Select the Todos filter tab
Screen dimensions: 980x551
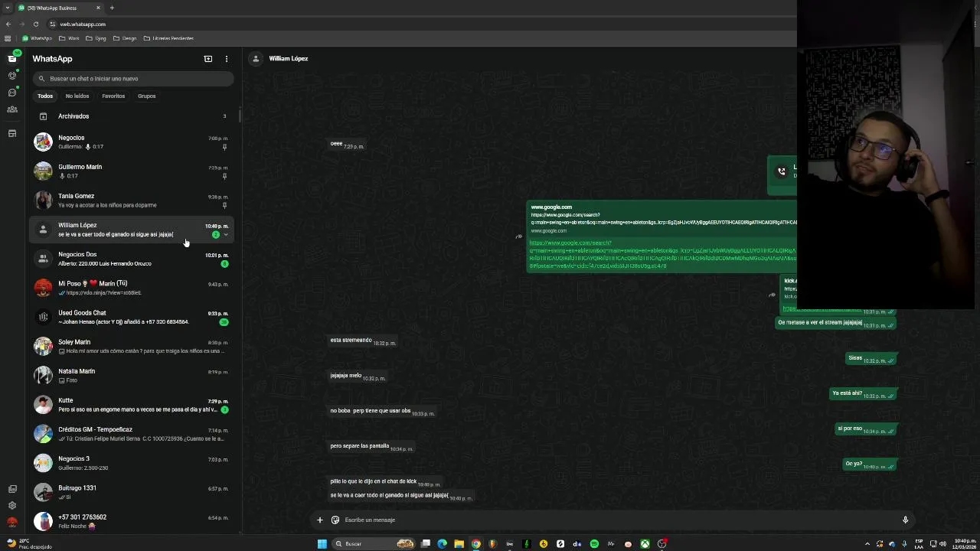point(45,96)
